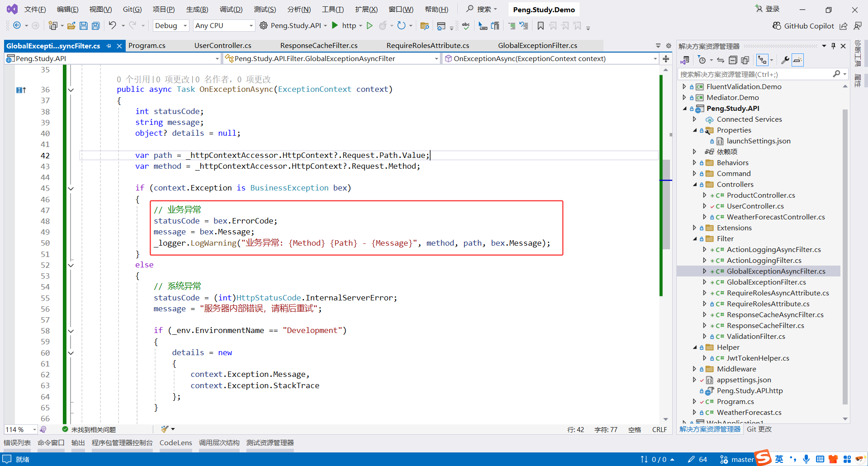Open the 114 % zoom level dropdown

point(21,429)
